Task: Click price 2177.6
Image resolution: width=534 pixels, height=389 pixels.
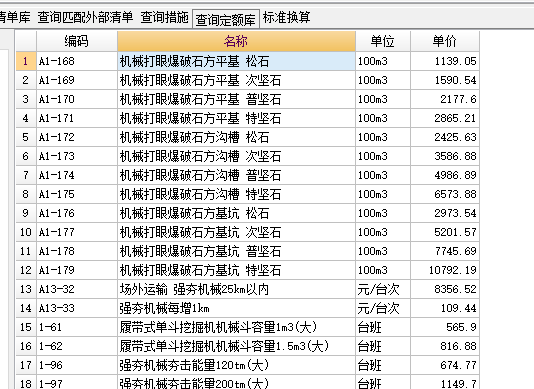Action: click(445, 99)
